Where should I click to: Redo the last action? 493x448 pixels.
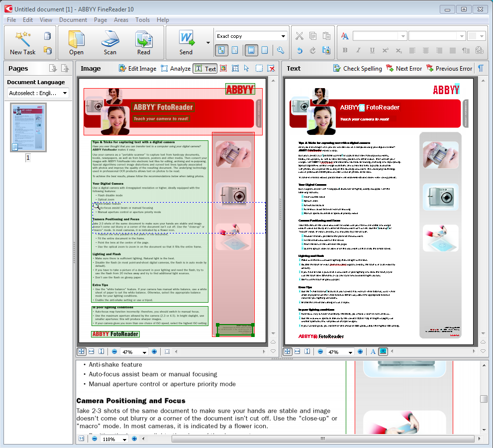click(x=313, y=50)
